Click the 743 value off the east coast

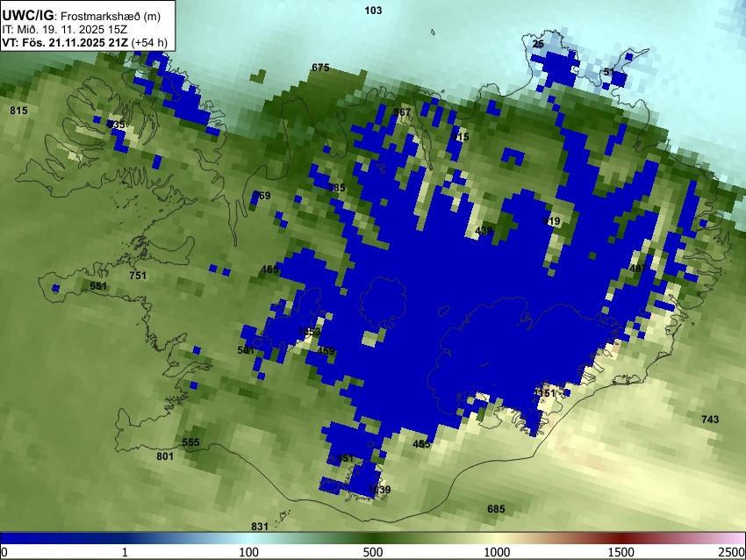(x=710, y=420)
